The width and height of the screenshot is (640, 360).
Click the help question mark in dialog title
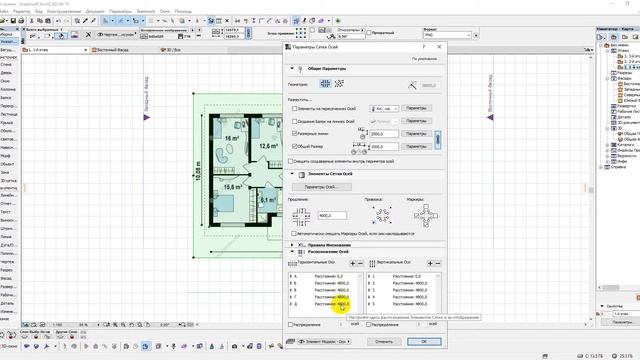point(424,47)
